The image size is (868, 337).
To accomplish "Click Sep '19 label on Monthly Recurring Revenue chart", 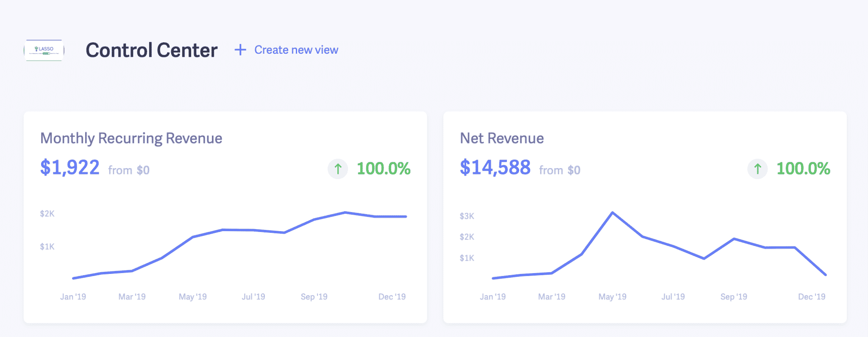I will (314, 297).
